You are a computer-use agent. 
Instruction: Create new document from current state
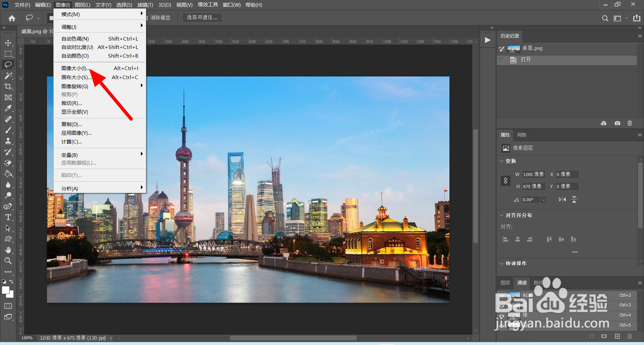pyautogui.click(x=603, y=123)
